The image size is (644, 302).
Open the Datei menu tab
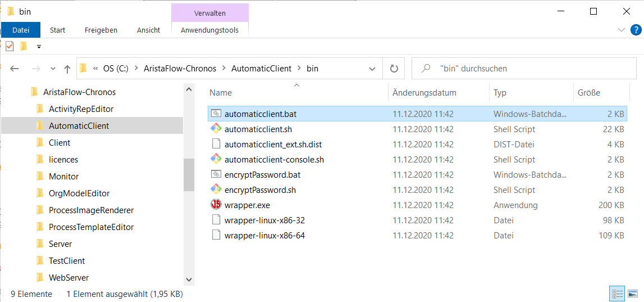(21, 30)
